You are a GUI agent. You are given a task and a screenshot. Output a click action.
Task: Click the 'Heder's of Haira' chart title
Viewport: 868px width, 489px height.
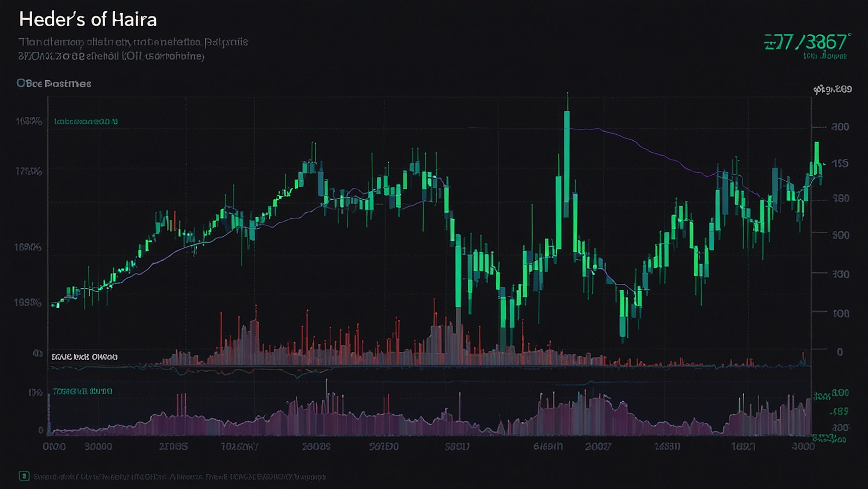[x=88, y=19]
